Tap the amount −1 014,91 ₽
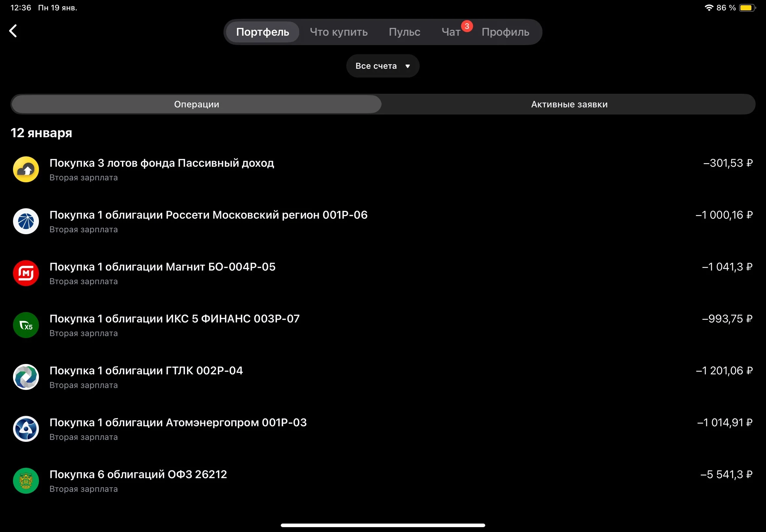Screen dimensions: 766x532 click(x=725, y=423)
